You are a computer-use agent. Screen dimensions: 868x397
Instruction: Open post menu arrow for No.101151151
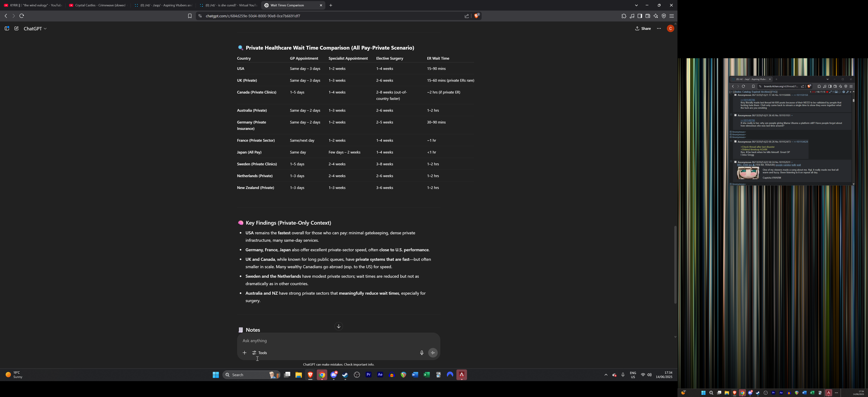click(x=792, y=116)
